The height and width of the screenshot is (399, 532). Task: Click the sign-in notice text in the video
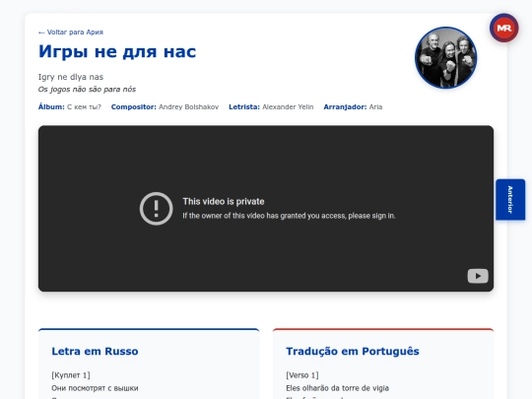pyautogui.click(x=289, y=216)
